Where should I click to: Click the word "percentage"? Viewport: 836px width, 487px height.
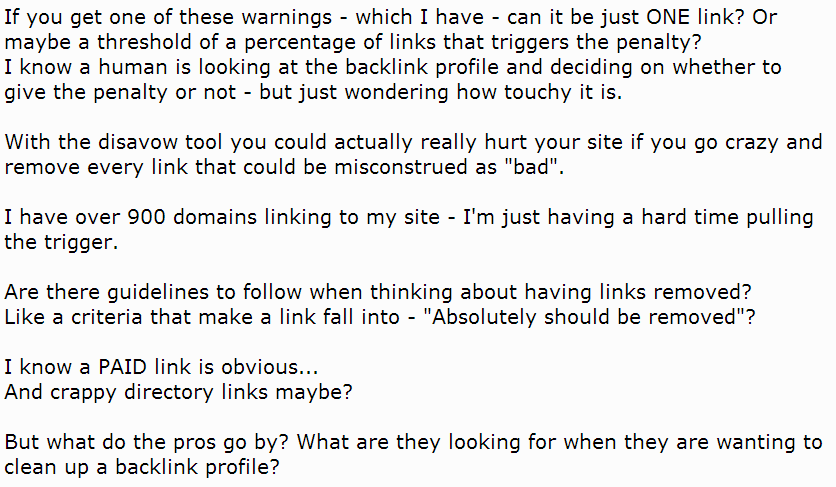tap(287, 44)
